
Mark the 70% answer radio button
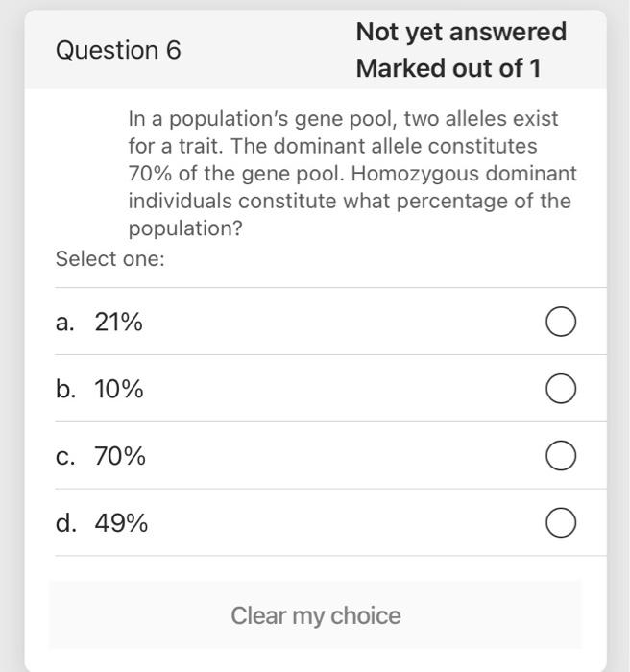click(562, 456)
